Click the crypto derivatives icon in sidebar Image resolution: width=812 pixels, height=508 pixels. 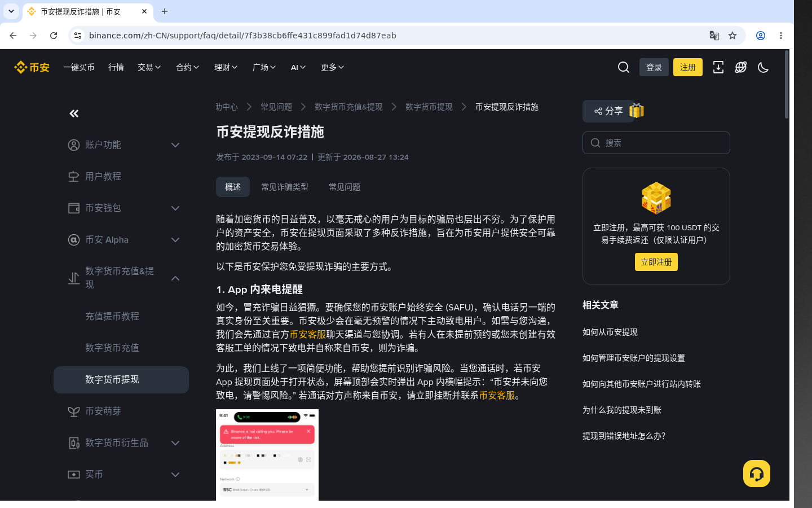point(74,443)
